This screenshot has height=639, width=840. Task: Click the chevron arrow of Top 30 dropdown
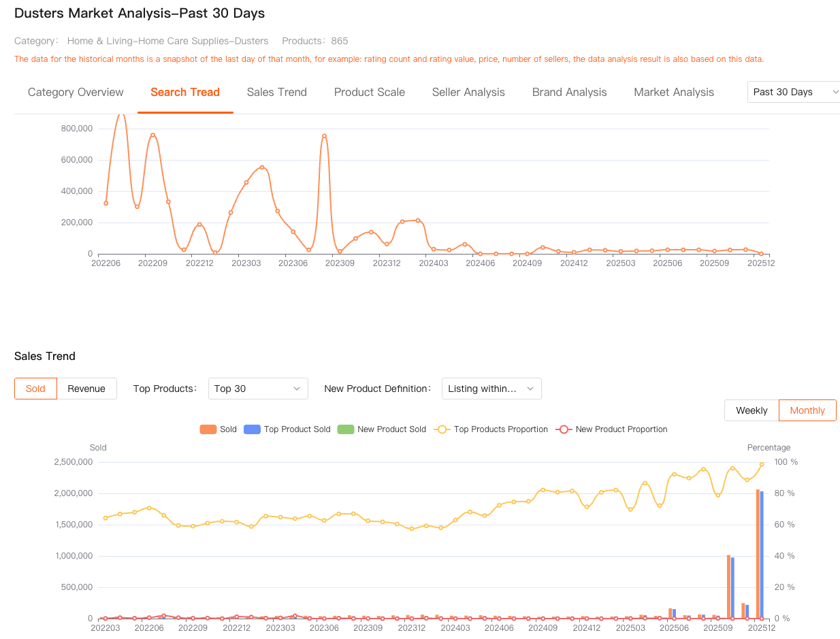pyautogui.click(x=297, y=389)
